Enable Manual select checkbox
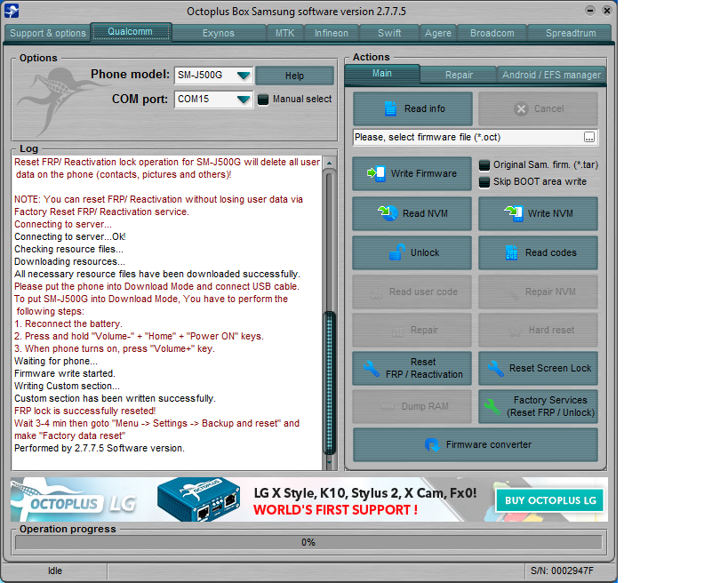Image resolution: width=728 pixels, height=583 pixels. [x=263, y=100]
